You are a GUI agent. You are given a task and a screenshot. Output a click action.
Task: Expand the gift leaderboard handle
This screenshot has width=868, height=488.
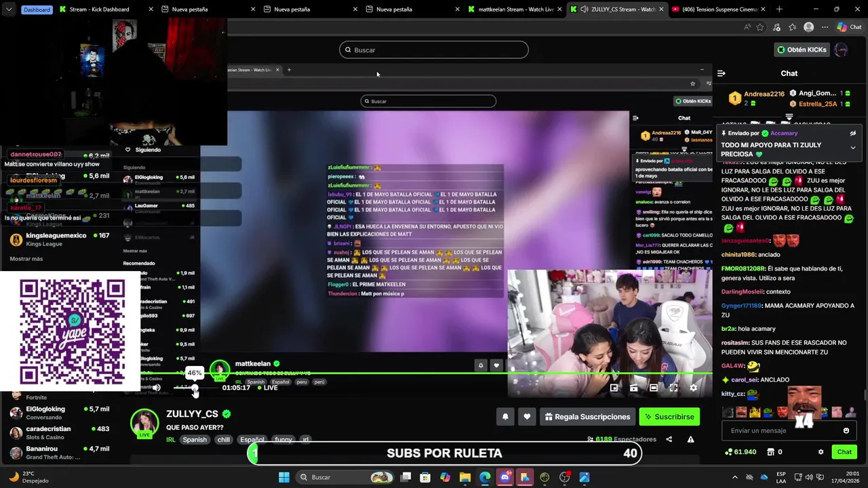tap(789, 117)
